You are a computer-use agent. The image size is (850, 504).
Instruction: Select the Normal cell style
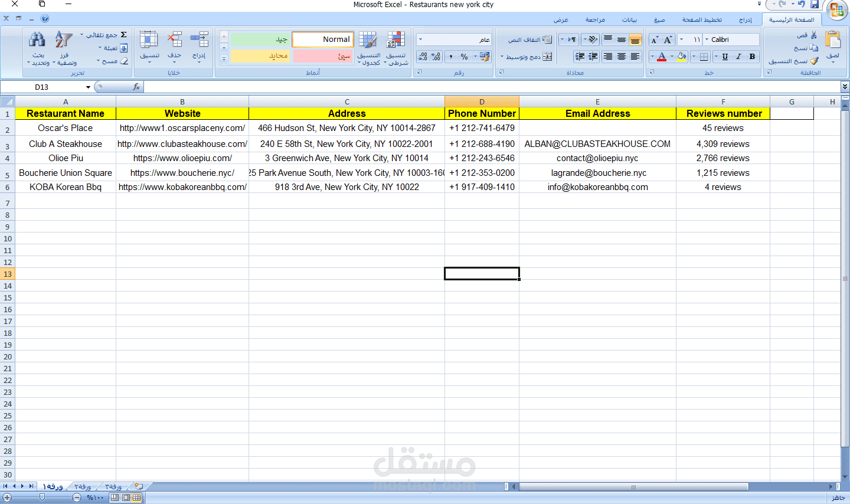pyautogui.click(x=323, y=40)
